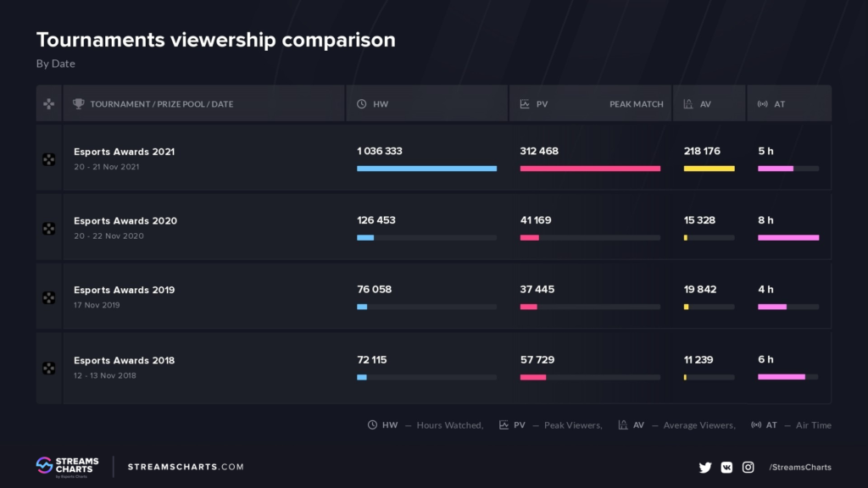
Task: Open the Esports Awards 2018 row title
Action: point(125,360)
